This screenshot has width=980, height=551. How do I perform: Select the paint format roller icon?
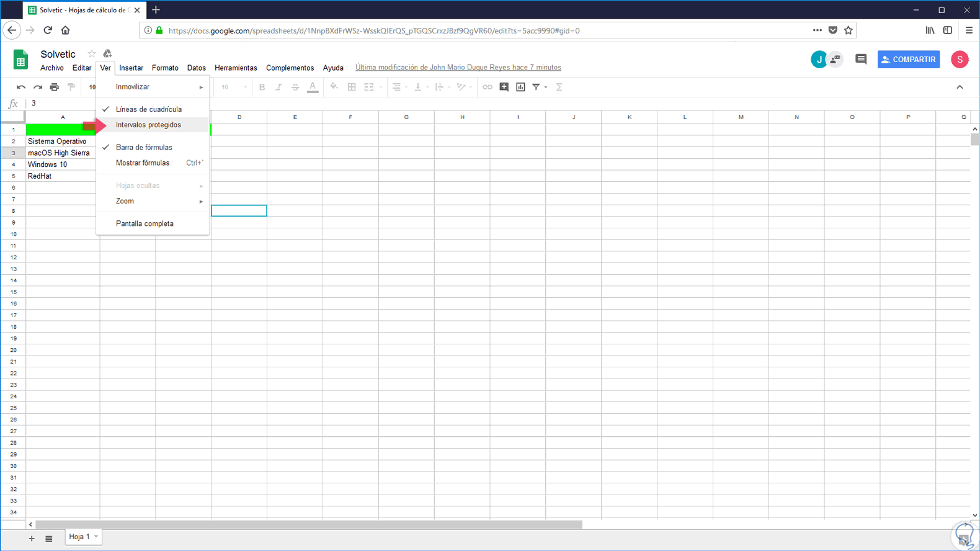coord(71,87)
